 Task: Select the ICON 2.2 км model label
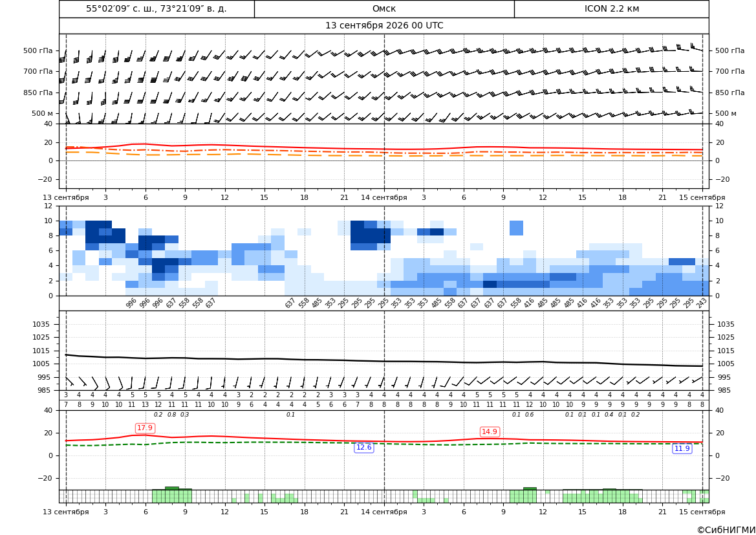[611, 8]
